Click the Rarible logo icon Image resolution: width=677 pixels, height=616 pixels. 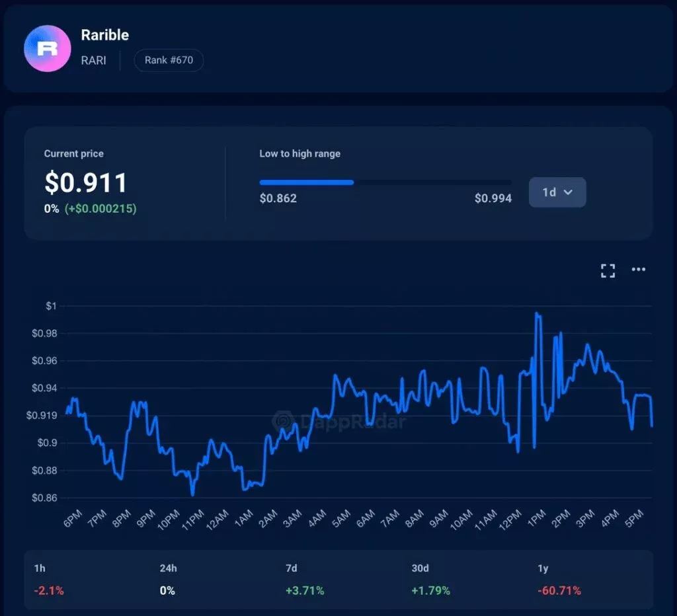(47, 48)
